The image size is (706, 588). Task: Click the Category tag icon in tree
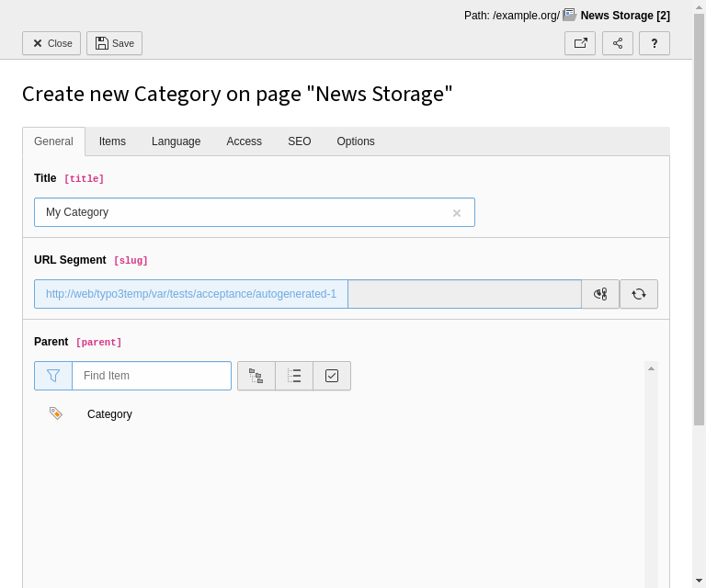(56, 413)
